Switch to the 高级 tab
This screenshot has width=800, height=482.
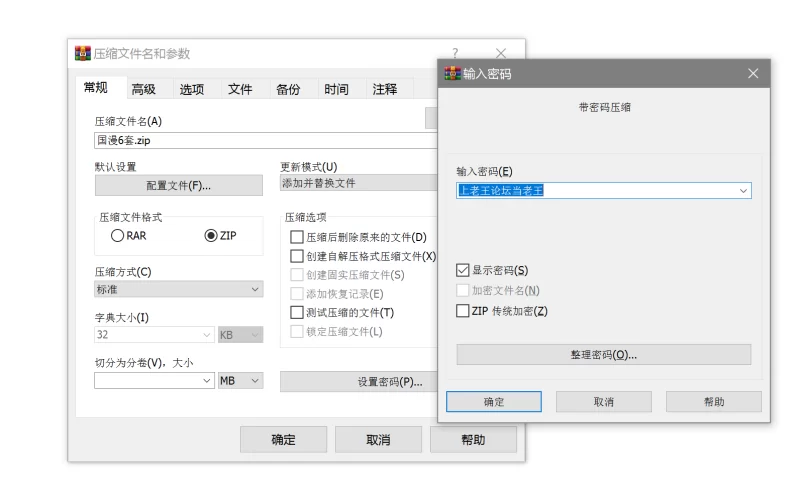coord(144,89)
